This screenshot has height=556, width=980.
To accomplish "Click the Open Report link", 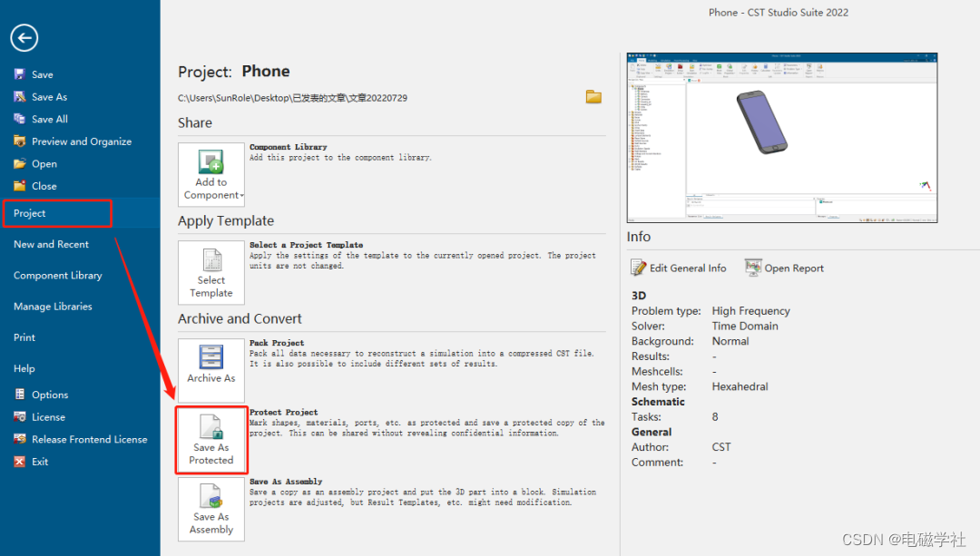I will pos(794,268).
